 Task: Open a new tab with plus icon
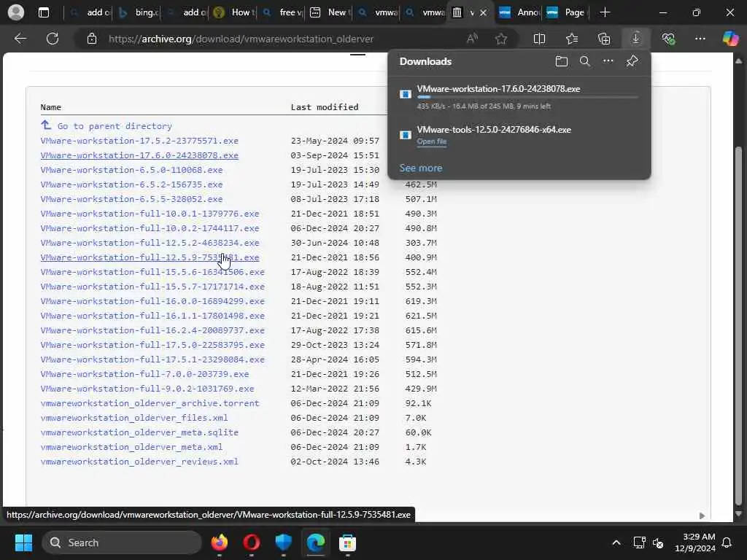[605, 12]
